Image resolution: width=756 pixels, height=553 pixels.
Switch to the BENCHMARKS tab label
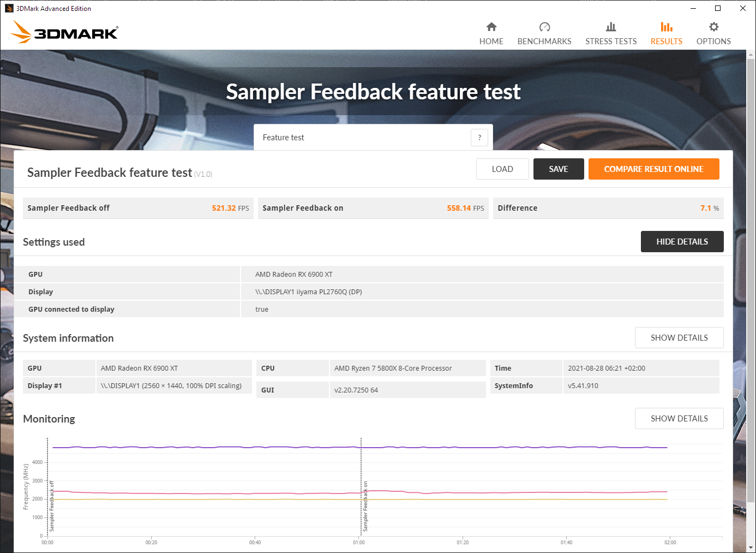point(544,41)
